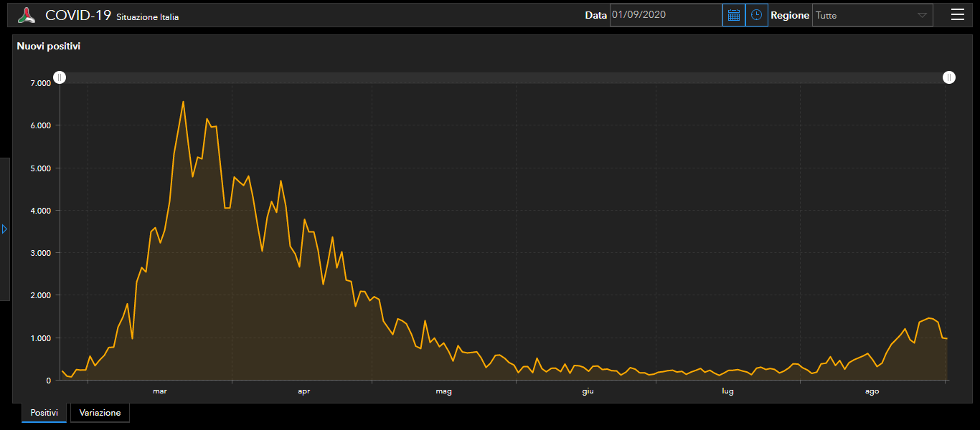Click the highest peak of the orange line

click(183, 102)
